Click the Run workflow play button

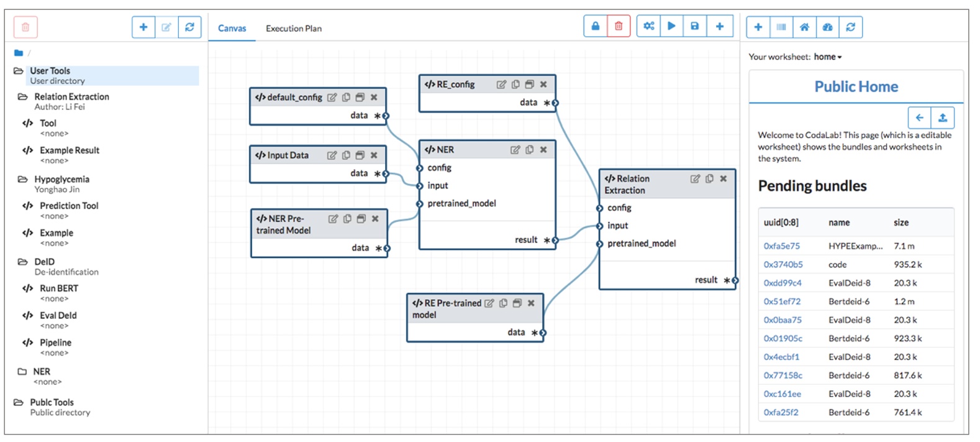pos(671,26)
